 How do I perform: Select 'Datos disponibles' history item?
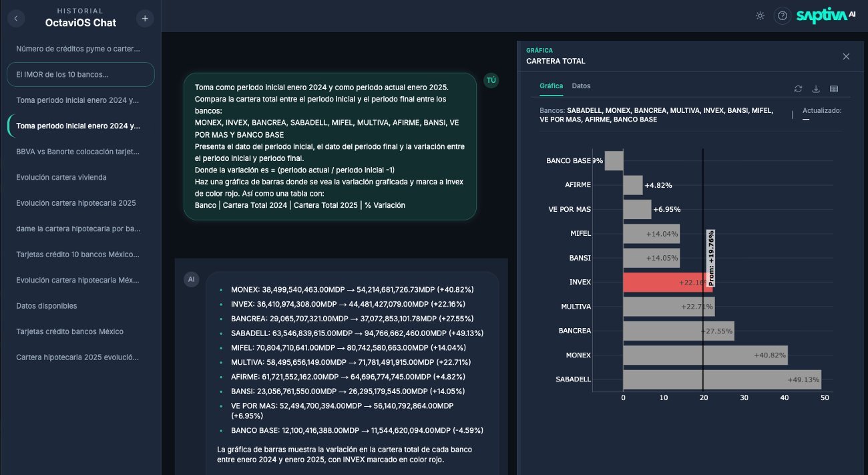point(47,306)
